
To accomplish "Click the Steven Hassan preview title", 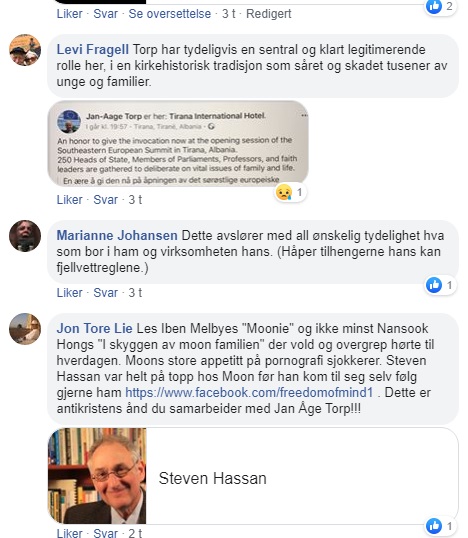I will (212, 478).
